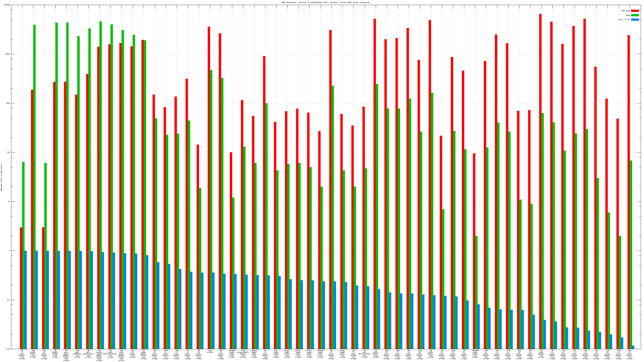Click the 0.01 y-axis tick label

[8, 349]
